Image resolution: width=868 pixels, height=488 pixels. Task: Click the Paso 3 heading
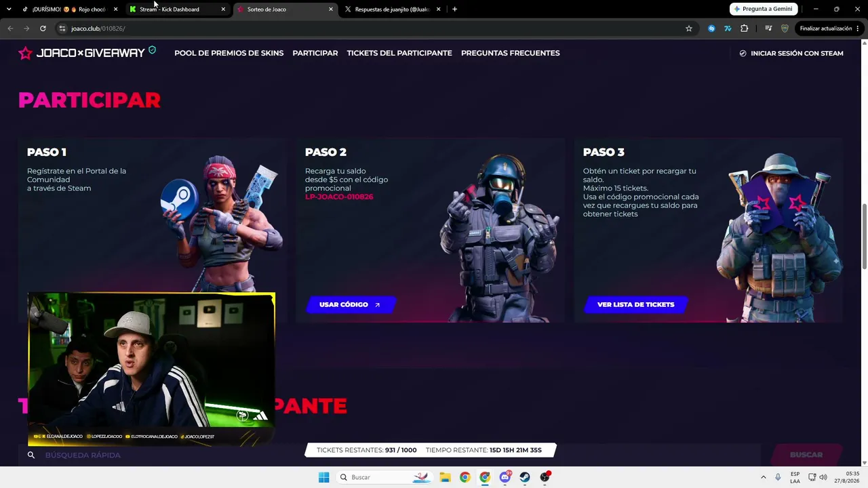click(x=604, y=152)
